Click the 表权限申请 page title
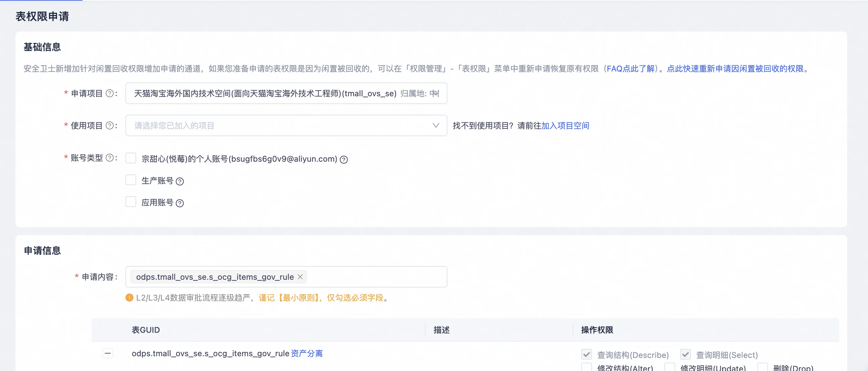Image resolution: width=868 pixels, height=371 pixels. 43,16
